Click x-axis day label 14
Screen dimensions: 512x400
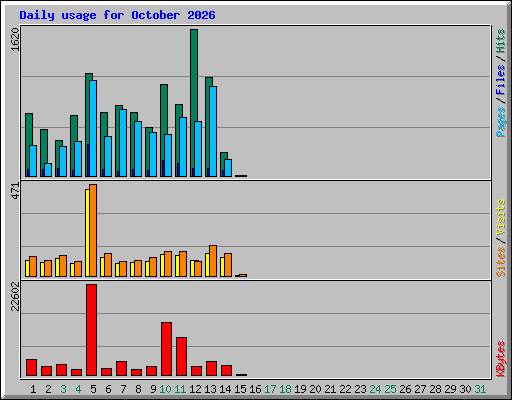pos(225,389)
